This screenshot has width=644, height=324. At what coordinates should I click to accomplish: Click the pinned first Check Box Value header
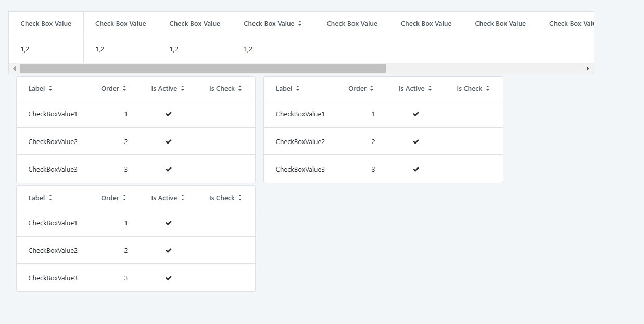pyautogui.click(x=46, y=24)
